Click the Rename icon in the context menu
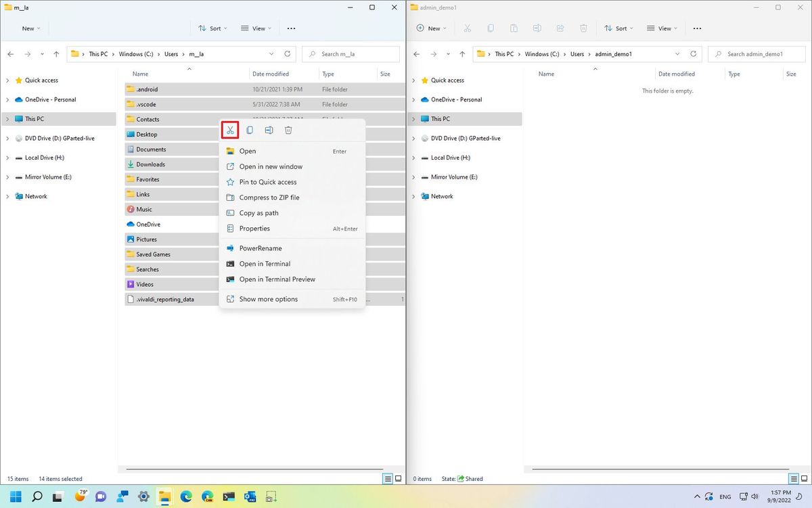The height and width of the screenshot is (508, 812). [x=269, y=130]
